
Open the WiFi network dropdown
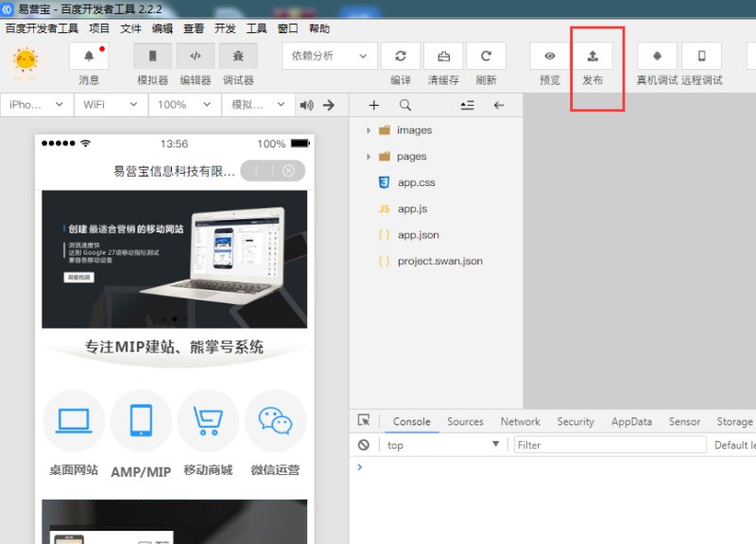110,105
